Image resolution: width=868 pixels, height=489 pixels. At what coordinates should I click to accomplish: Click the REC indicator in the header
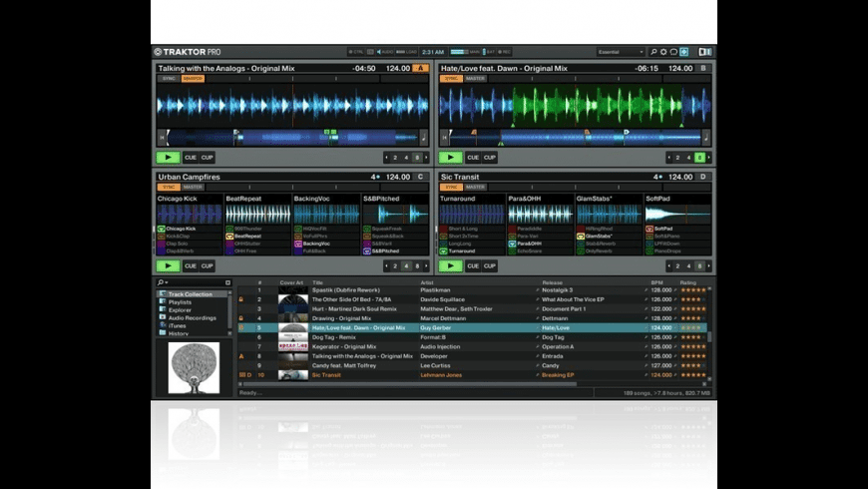tap(504, 52)
